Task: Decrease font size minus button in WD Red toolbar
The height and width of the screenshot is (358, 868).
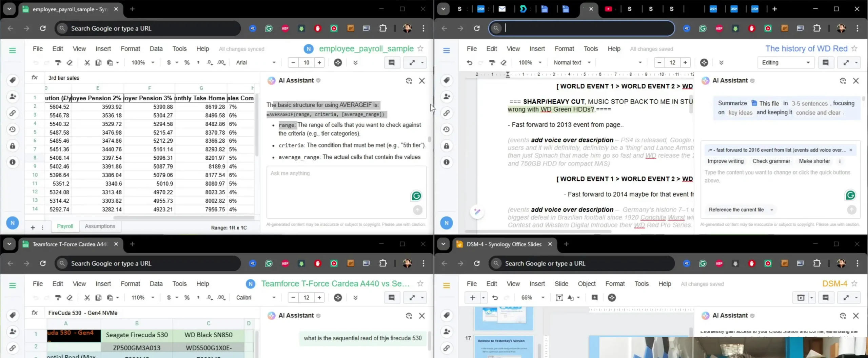Action: [x=659, y=62]
